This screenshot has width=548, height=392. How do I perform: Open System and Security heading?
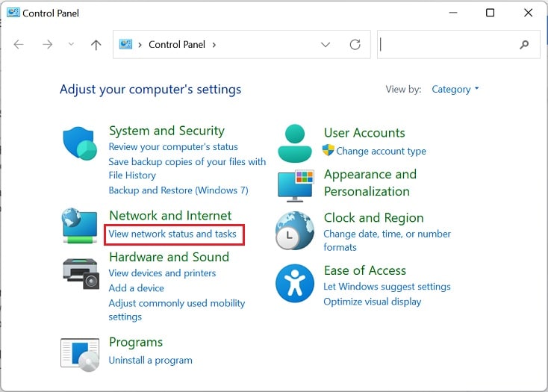[x=166, y=131]
